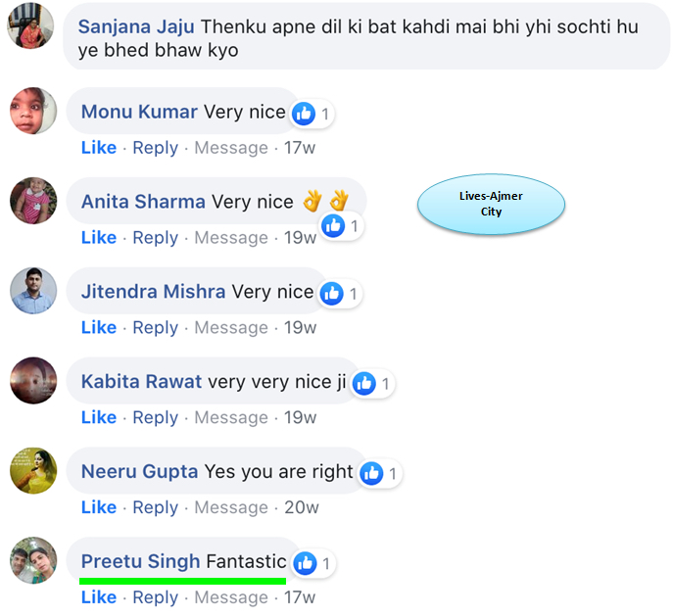Image resolution: width=673 pixels, height=616 pixels.
Task: Open Kabita Rawat's profile name link
Action: (x=141, y=382)
